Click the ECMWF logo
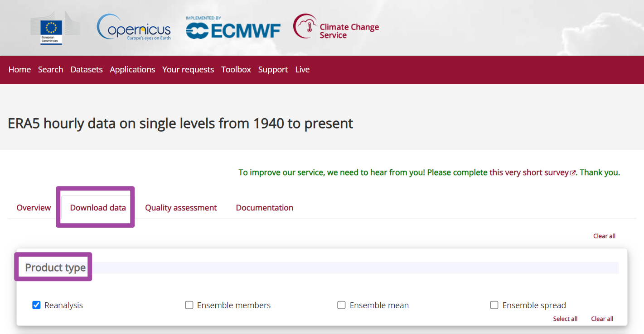644x334 pixels. click(x=233, y=28)
